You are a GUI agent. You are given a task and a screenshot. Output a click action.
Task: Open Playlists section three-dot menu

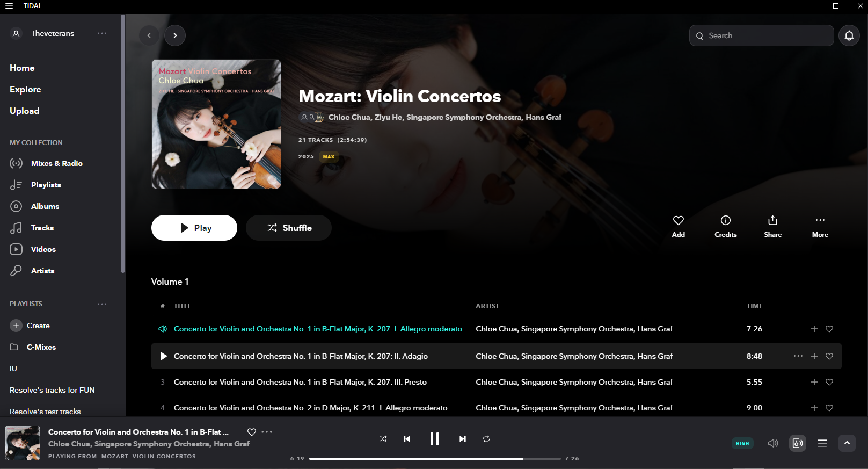coord(102,304)
